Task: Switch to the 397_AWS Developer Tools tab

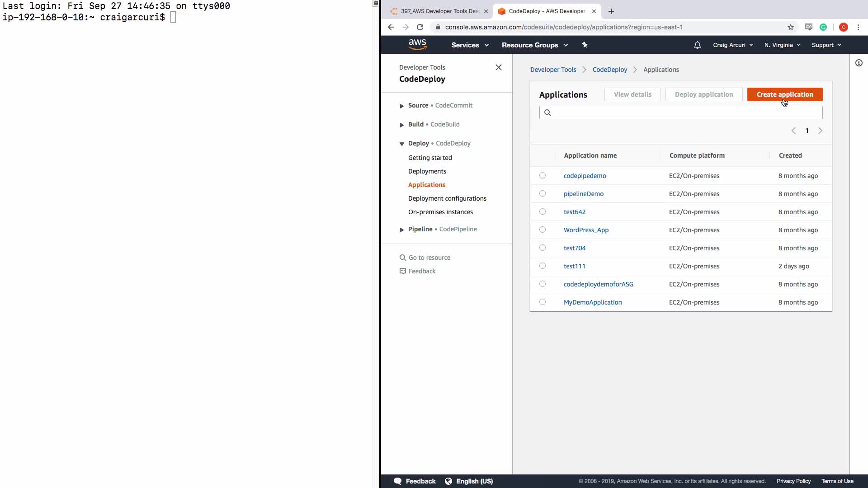Action: coord(439,11)
